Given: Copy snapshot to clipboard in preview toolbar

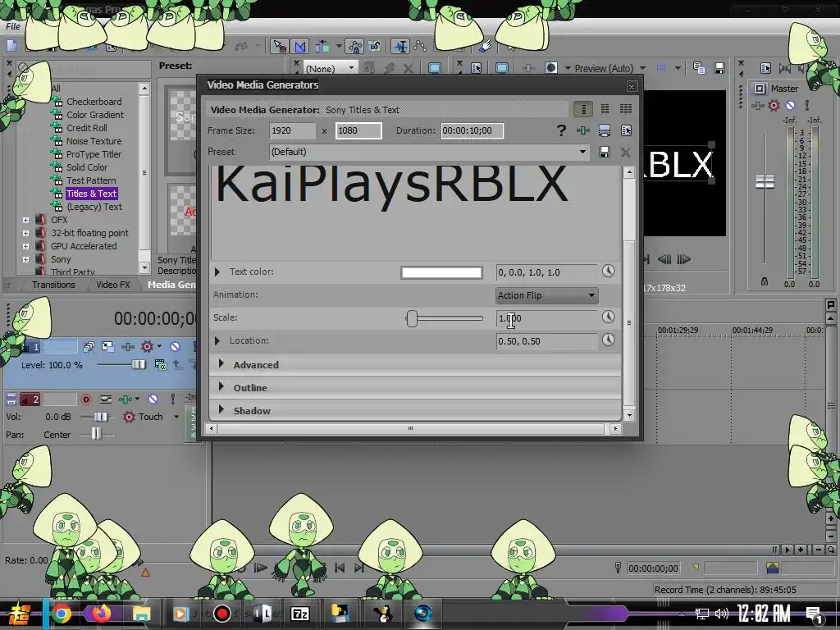Looking at the screenshot, I should 699,68.
